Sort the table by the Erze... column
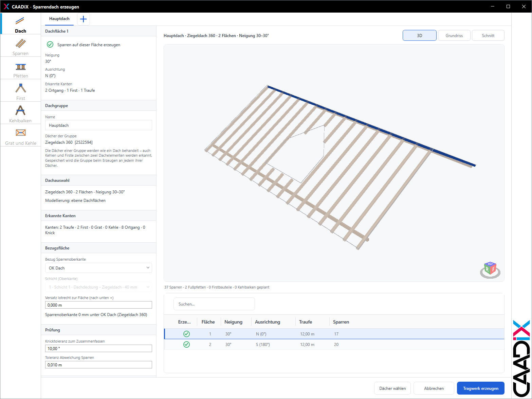The width and height of the screenshot is (532, 399). click(184, 322)
